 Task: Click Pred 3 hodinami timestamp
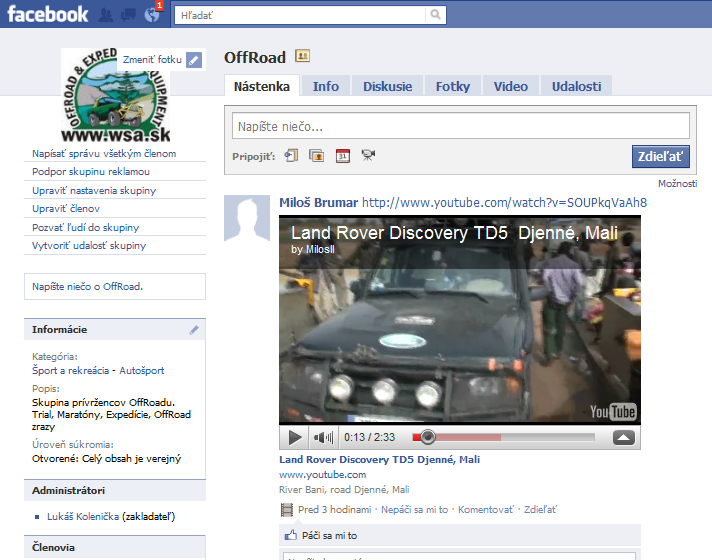click(x=334, y=510)
